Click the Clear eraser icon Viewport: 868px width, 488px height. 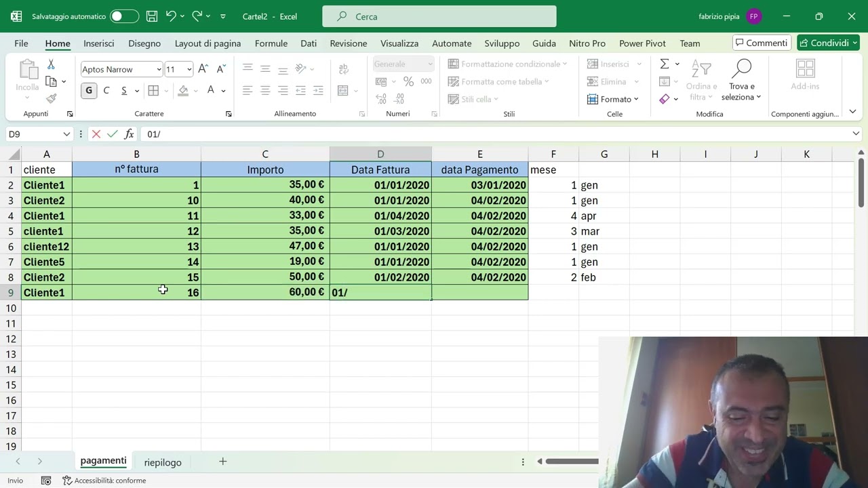pyautogui.click(x=665, y=99)
